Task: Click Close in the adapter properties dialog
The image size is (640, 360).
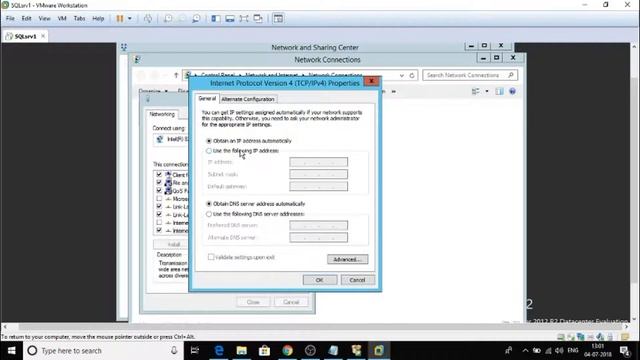Action: [x=253, y=302]
